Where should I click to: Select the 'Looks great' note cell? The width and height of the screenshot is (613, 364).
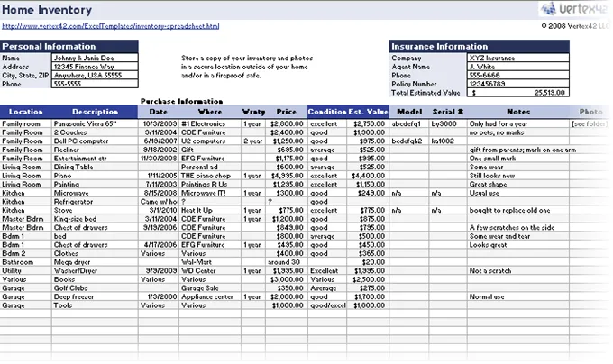[518, 245]
